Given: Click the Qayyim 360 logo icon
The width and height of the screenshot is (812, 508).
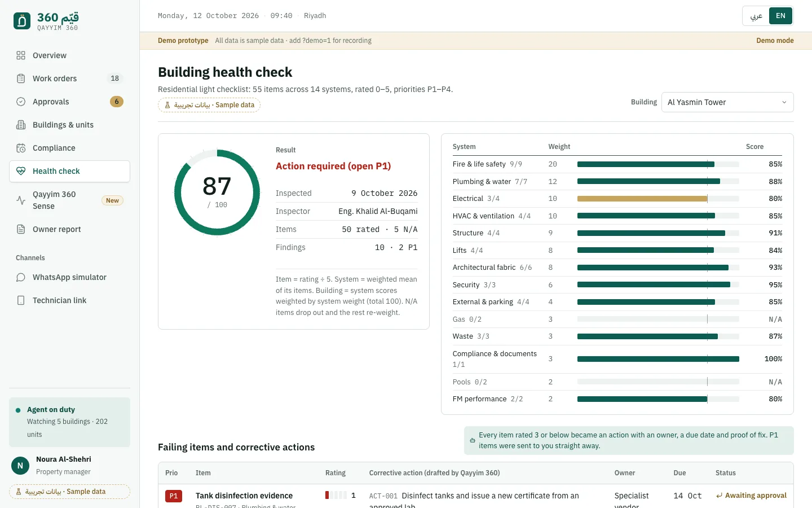Looking at the screenshot, I should click(x=22, y=21).
